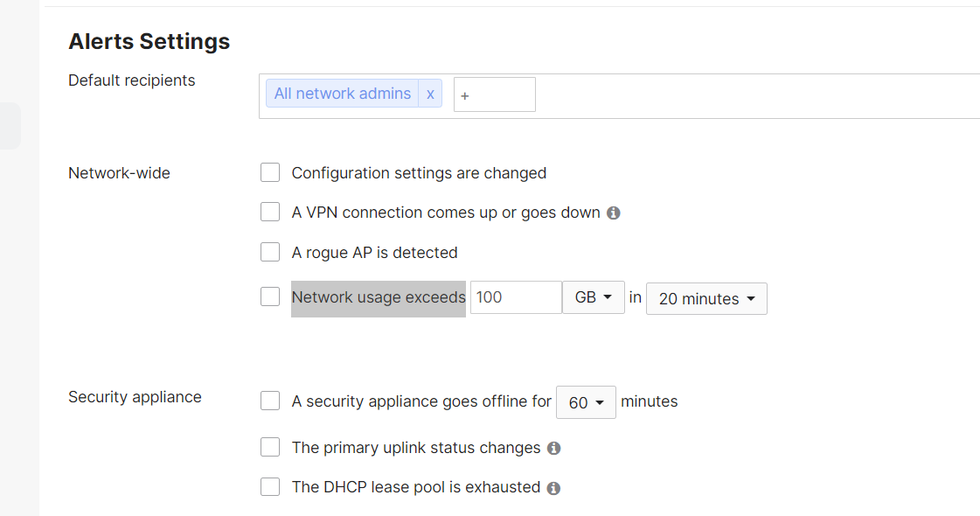Enable alert for configuration settings changes
The height and width of the screenshot is (516, 980).
click(270, 172)
